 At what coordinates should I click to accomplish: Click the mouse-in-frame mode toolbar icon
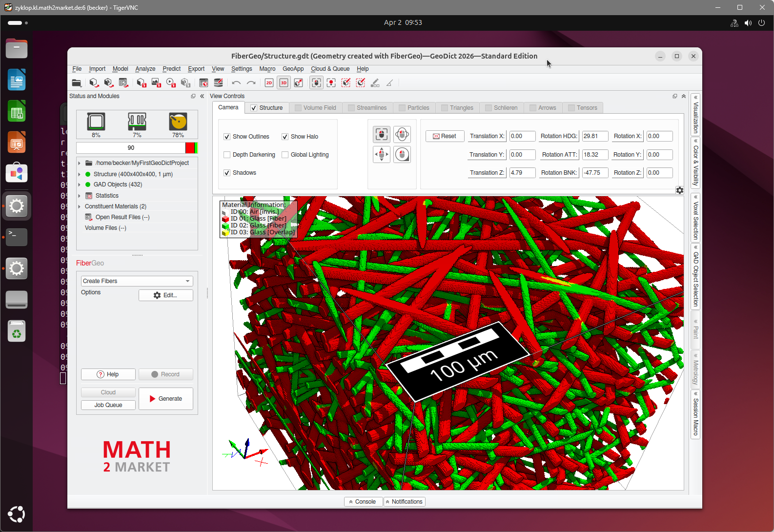[316, 83]
